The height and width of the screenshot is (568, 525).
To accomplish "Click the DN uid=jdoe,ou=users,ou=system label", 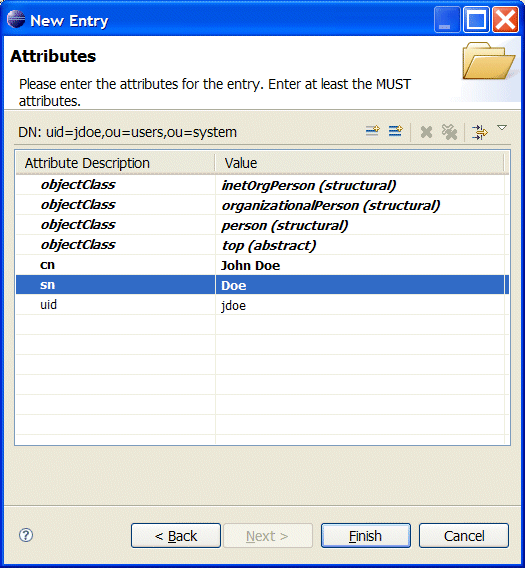I will (x=128, y=132).
